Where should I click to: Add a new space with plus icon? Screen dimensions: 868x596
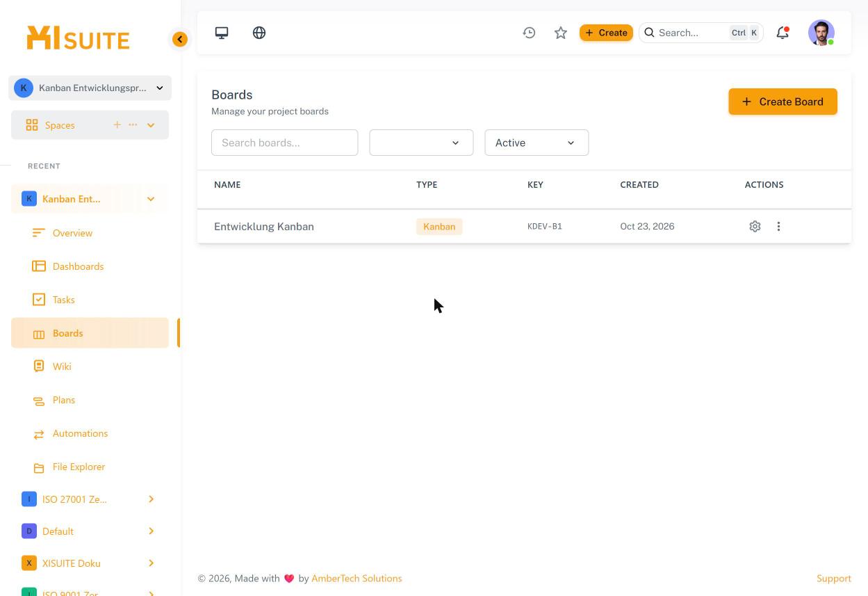click(x=117, y=124)
